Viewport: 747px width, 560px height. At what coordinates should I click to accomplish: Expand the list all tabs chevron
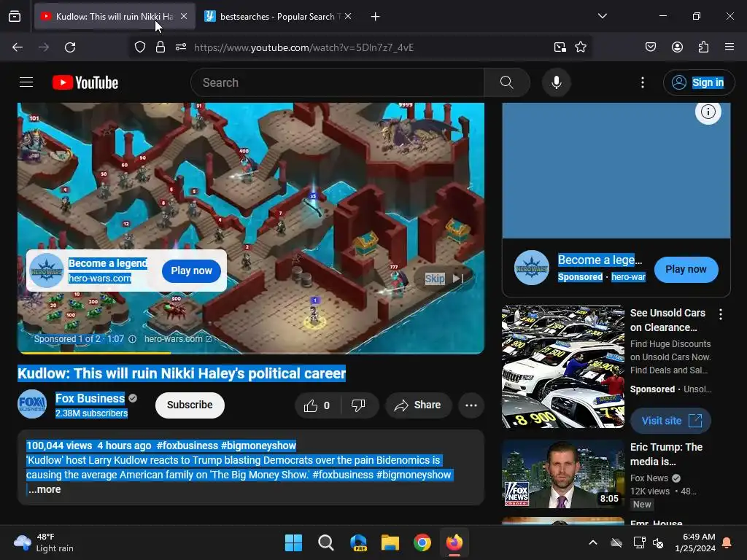click(x=603, y=16)
